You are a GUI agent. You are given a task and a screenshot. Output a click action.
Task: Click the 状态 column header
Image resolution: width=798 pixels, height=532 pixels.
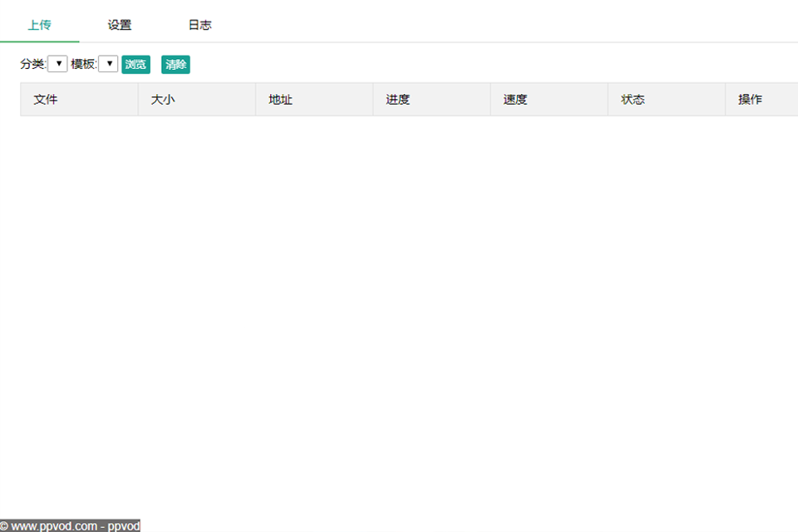click(x=667, y=99)
